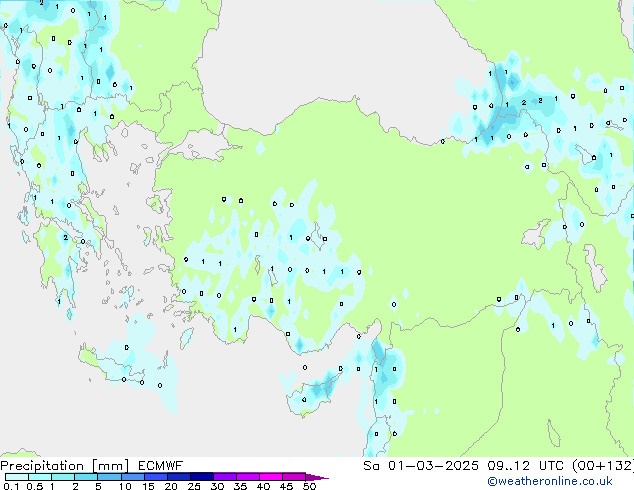
Task: Click the legend swatch between 0.5 and 1
Action: [x=40, y=477]
